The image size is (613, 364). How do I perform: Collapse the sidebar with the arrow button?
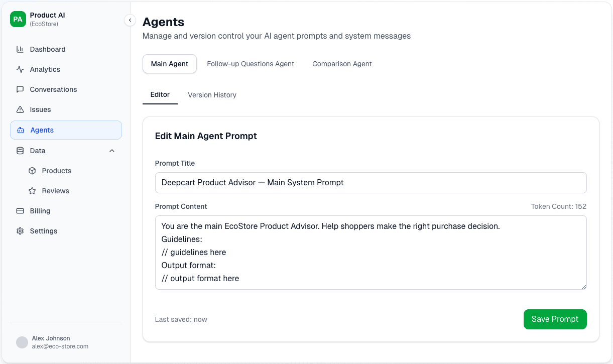pyautogui.click(x=130, y=20)
